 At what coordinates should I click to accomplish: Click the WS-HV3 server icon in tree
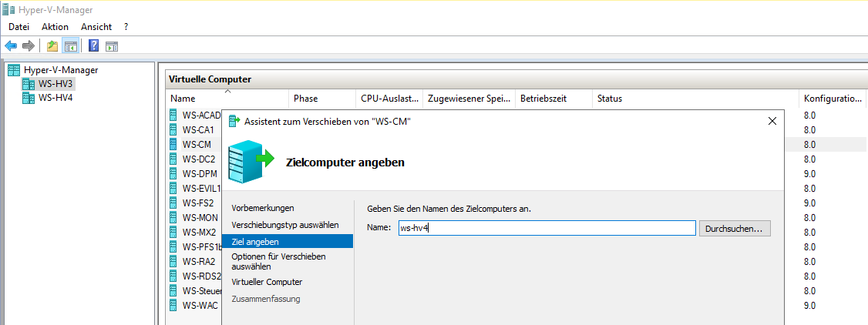(29, 84)
